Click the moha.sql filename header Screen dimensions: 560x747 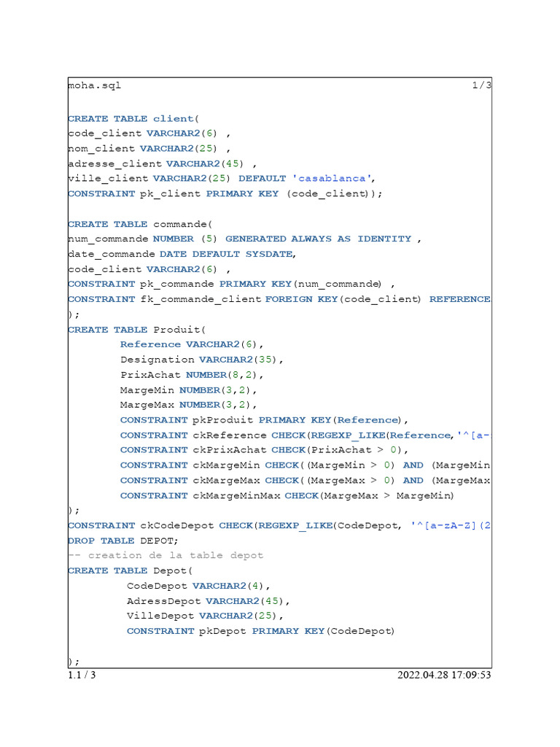(94, 86)
